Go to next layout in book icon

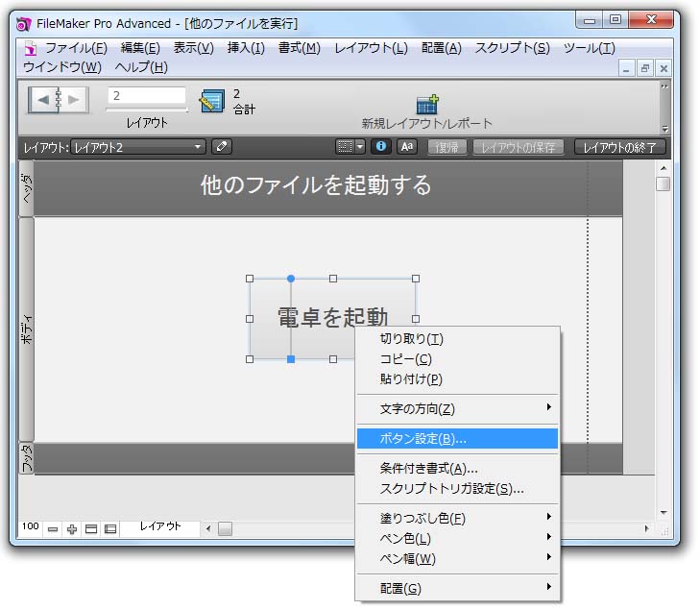(74, 100)
